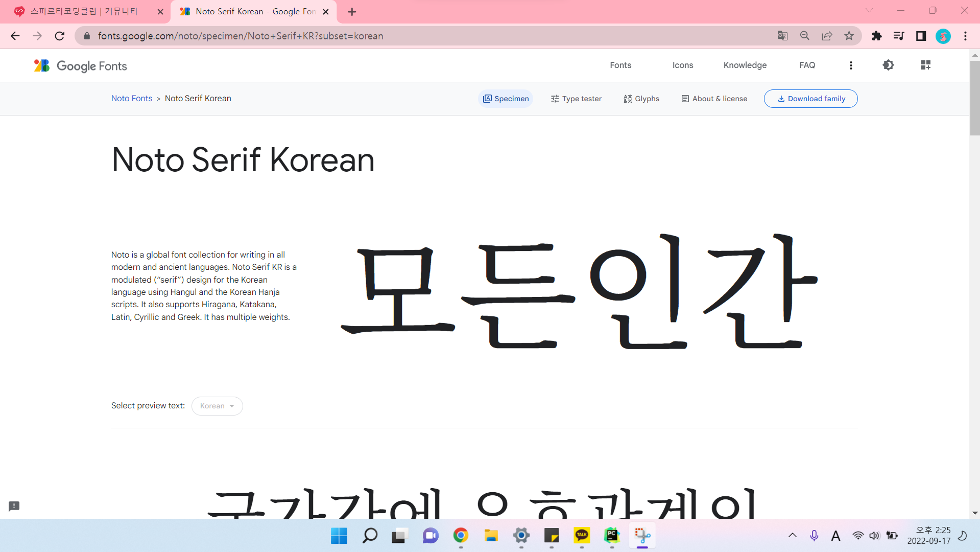Screen dimensions: 980x552
Task: Open the tab search chevron
Action: pyautogui.click(x=869, y=10)
